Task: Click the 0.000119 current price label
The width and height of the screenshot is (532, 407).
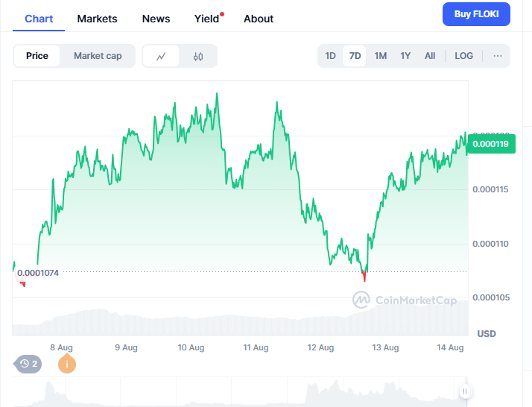Action: point(489,144)
